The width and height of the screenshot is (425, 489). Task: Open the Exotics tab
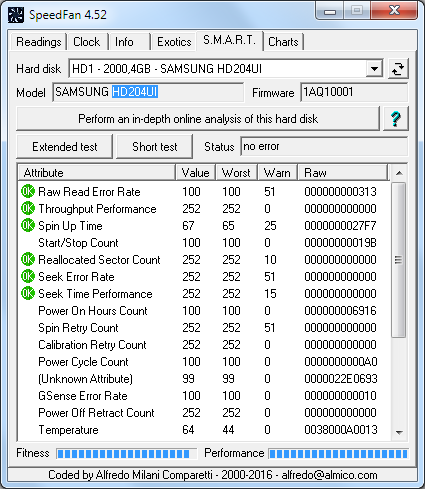pyautogui.click(x=174, y=42)
